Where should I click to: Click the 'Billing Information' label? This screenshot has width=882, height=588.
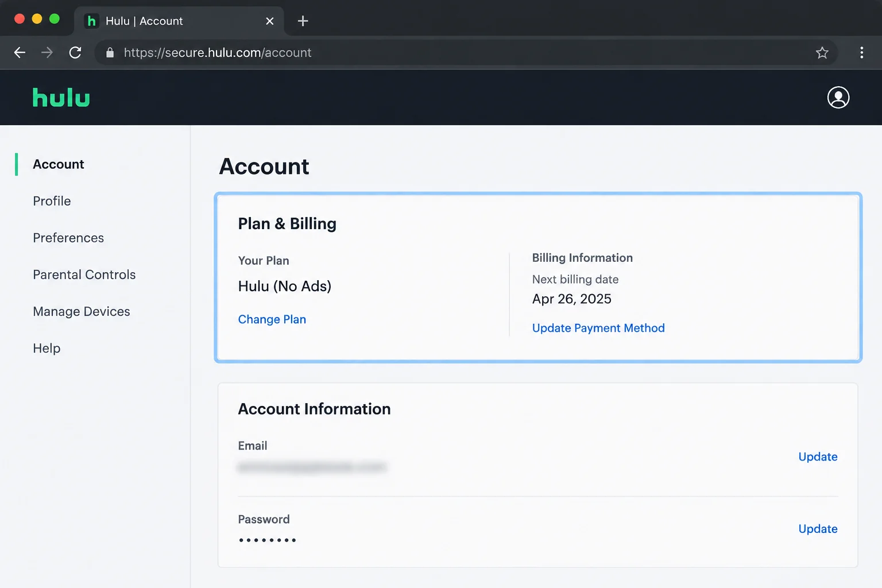(582, 258)
